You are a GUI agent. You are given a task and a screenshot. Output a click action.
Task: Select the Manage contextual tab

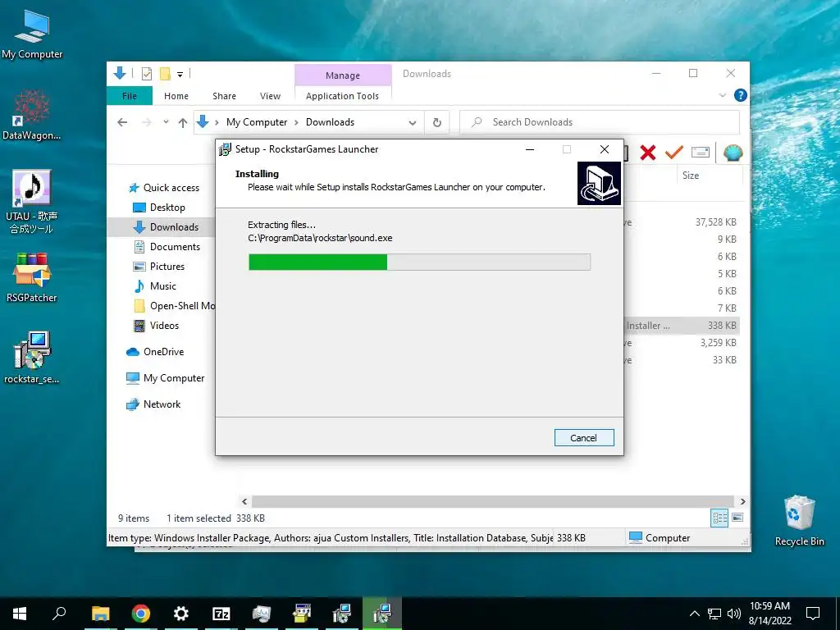tap(343, 75)
